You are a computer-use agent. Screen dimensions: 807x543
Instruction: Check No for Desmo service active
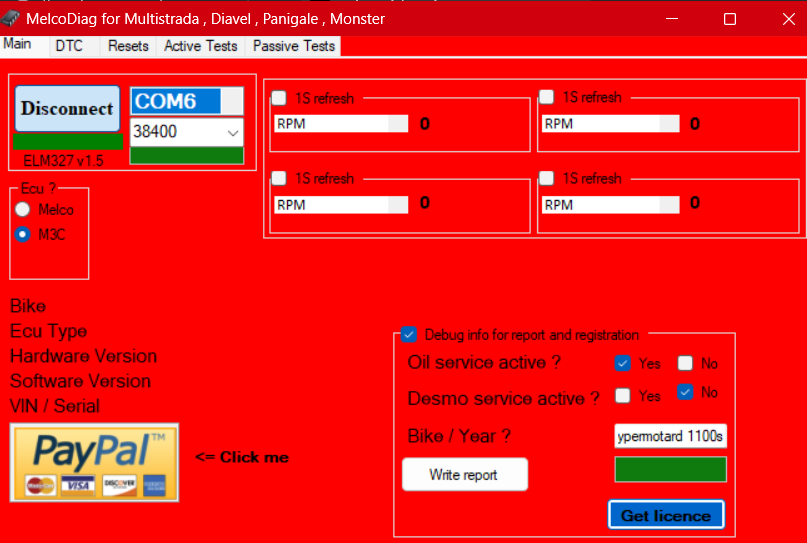click(685, 392)
